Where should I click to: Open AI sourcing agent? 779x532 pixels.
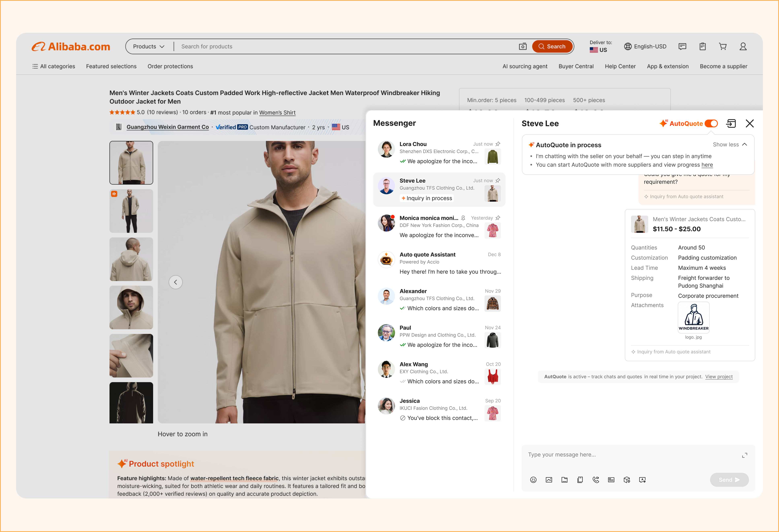pos(524,66)
